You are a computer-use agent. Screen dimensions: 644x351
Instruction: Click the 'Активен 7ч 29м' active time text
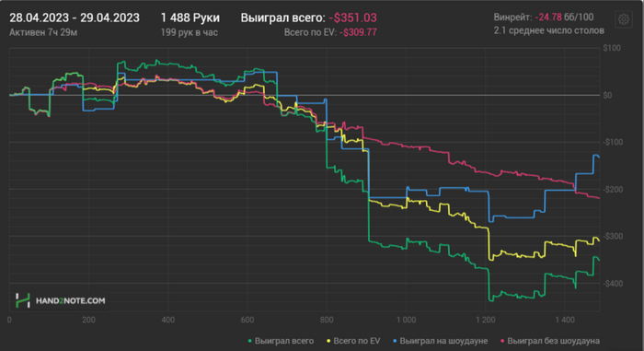tap(43, 32)
